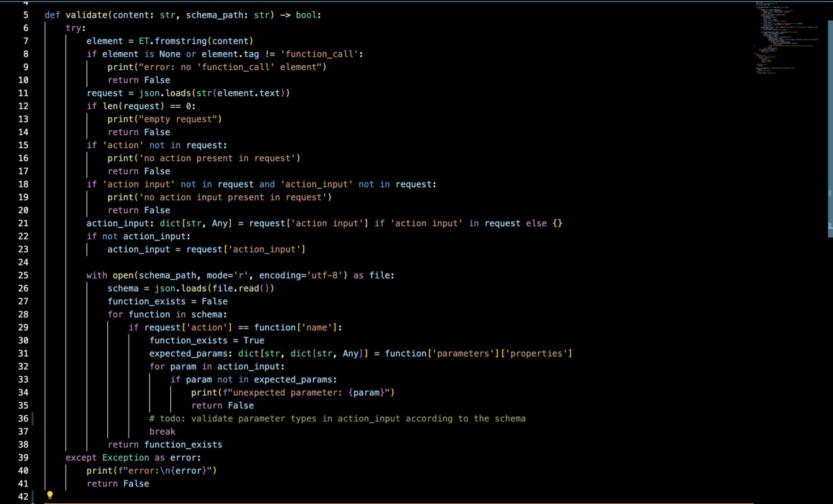Click the 'unexpected parameter' print line
The image size is (833, 504).
pos(293,392)
